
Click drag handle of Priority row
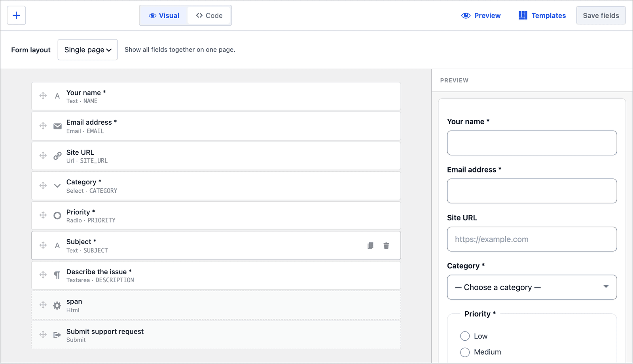point(43,215)
